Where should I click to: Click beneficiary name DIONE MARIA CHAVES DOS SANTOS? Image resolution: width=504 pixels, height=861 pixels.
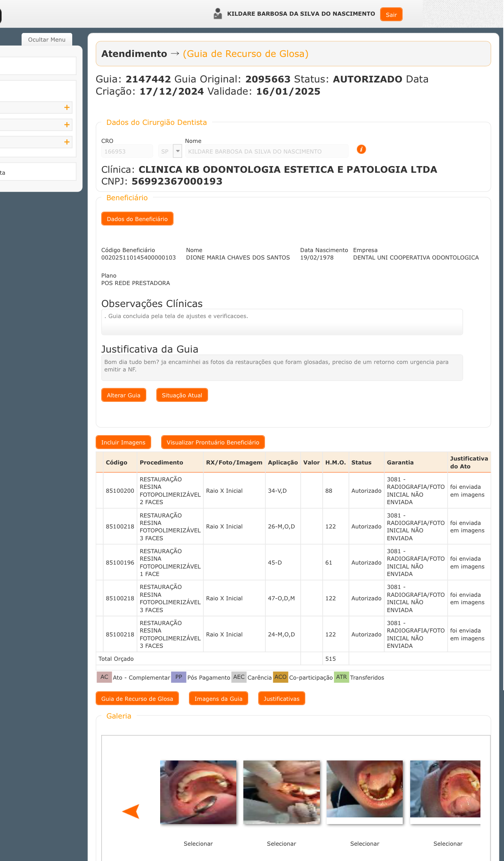point(238,258)
